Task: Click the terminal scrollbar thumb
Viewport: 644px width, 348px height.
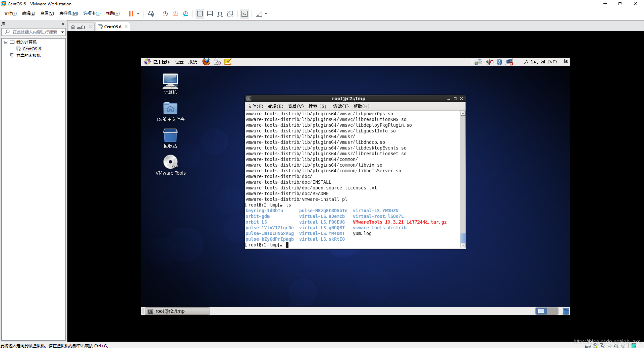Action: (x=463, y=238)
